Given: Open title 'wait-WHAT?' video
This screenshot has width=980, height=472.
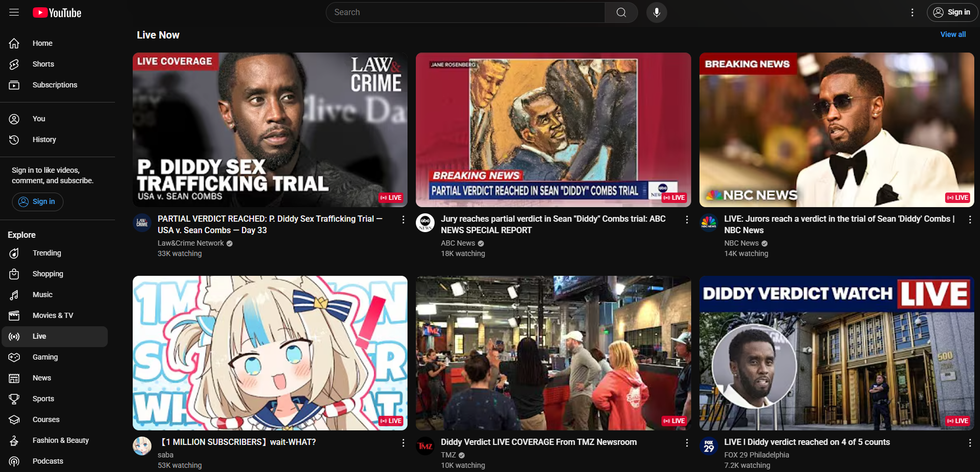Looking at the screenshot, I should click(x=237, y=442).
